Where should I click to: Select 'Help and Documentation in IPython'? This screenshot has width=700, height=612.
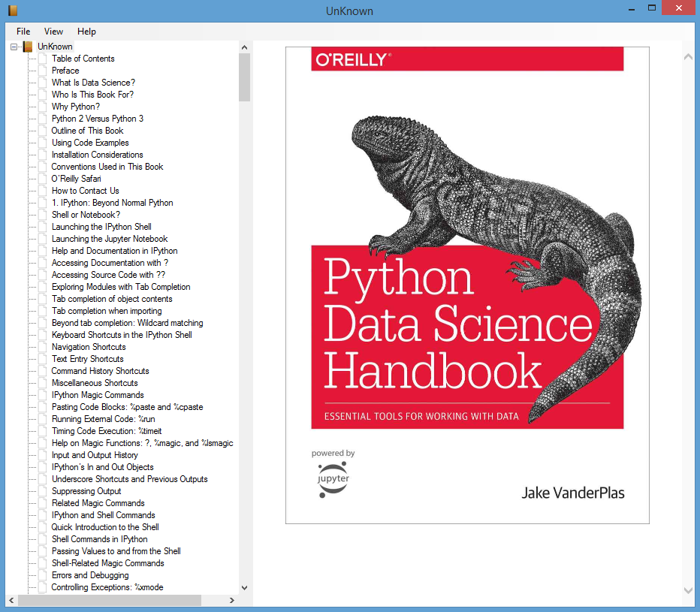114,251
